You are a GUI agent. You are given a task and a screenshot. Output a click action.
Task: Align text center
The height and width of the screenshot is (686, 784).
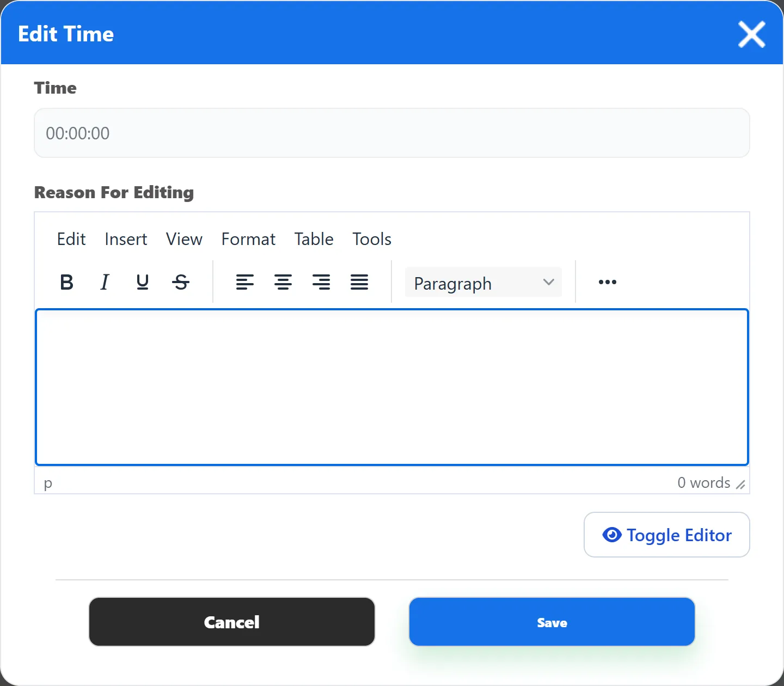pos(283,282)
